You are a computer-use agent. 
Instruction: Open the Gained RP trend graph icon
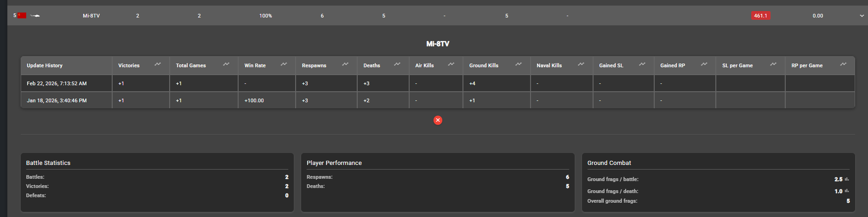(x=704, y=65)
